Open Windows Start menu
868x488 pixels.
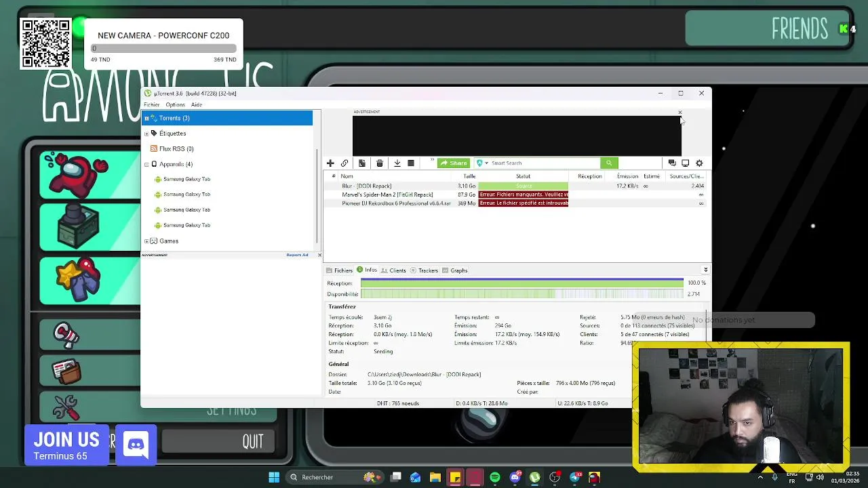tap(274, 477)
